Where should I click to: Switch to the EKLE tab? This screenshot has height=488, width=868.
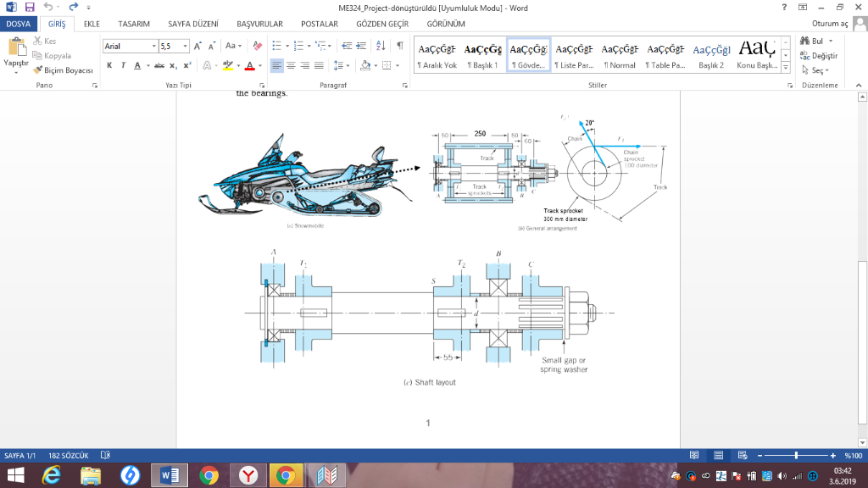[92, 24]
